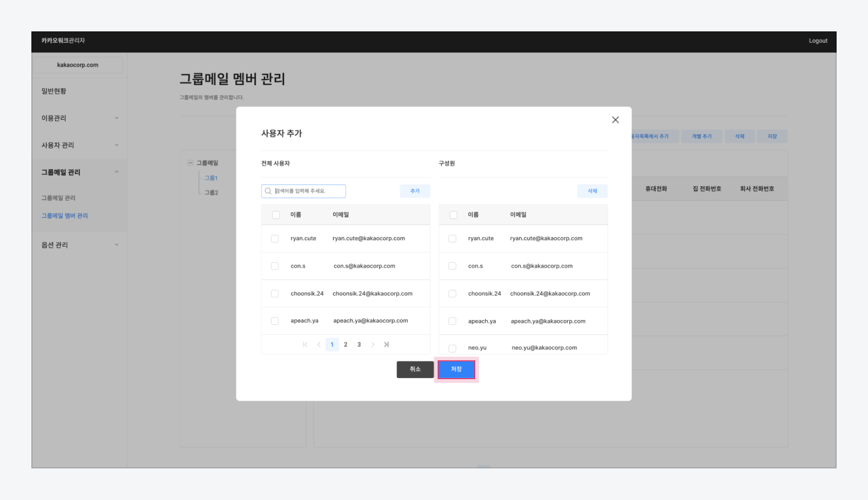Open 일반현황 in the sidebar
Screen dimensions: 868x500
click(54, 91)
